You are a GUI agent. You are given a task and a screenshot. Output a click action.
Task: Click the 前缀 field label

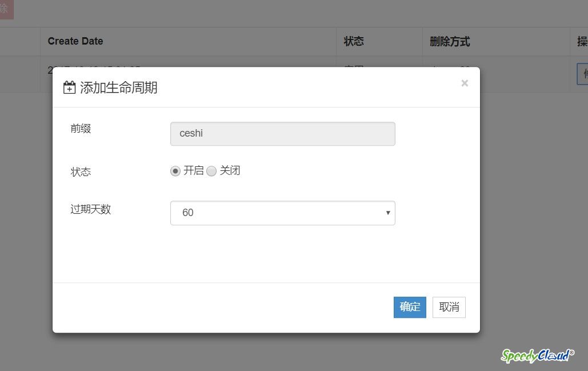pyautogui.click(x=81, y=129)
